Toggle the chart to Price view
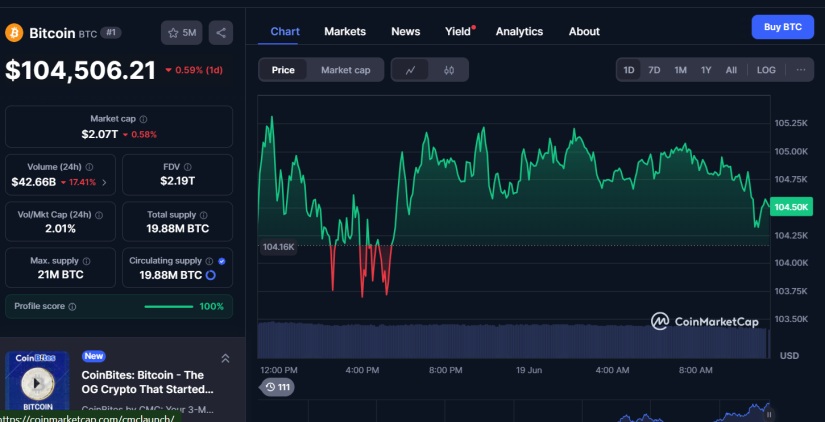825x422 pixels. (x=283, y=70)
